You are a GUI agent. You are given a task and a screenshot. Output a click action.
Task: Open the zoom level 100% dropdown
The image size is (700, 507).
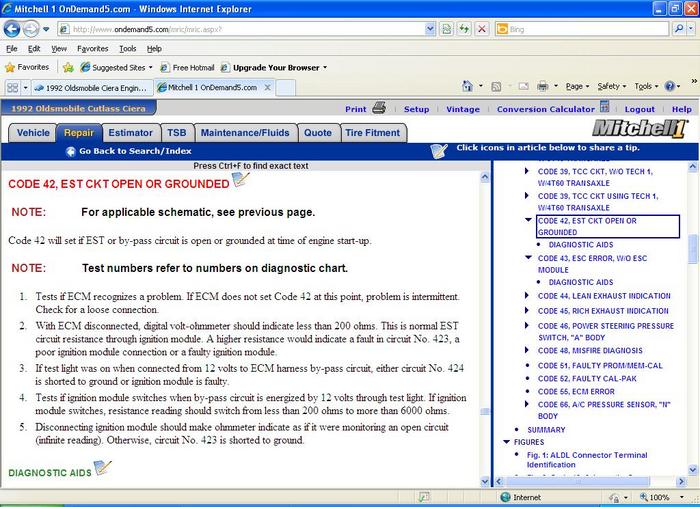coord(682,497)
